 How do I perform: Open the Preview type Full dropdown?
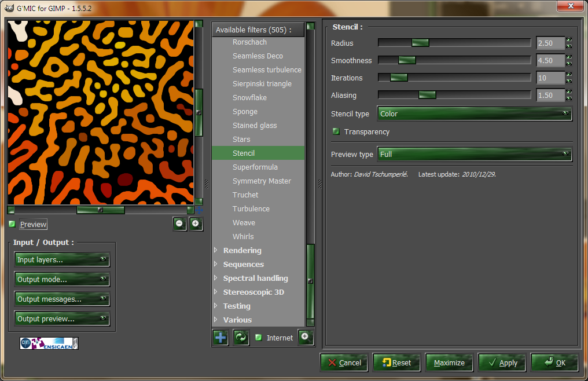click(475, 154)
